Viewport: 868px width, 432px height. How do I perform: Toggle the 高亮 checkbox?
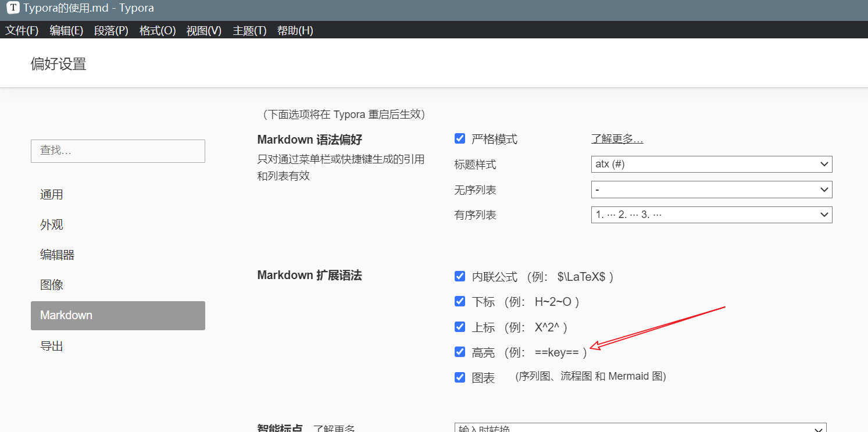tap(460, 351)
